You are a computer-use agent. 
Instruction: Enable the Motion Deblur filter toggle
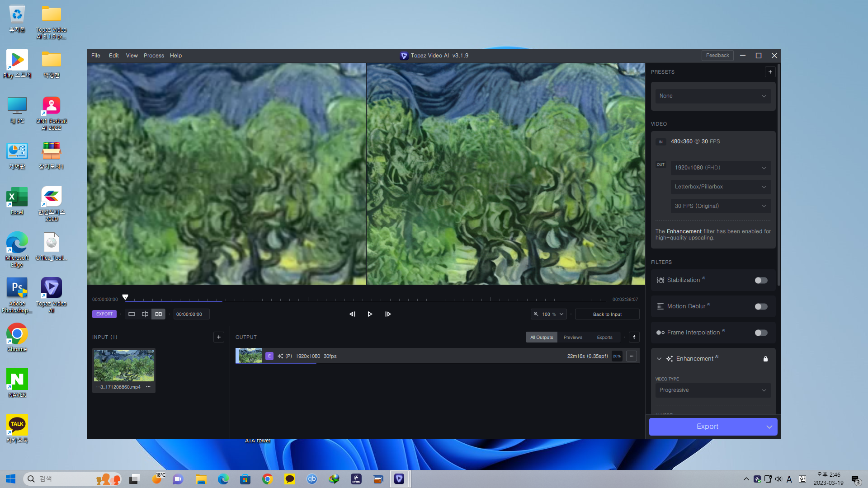coord(761,306)
